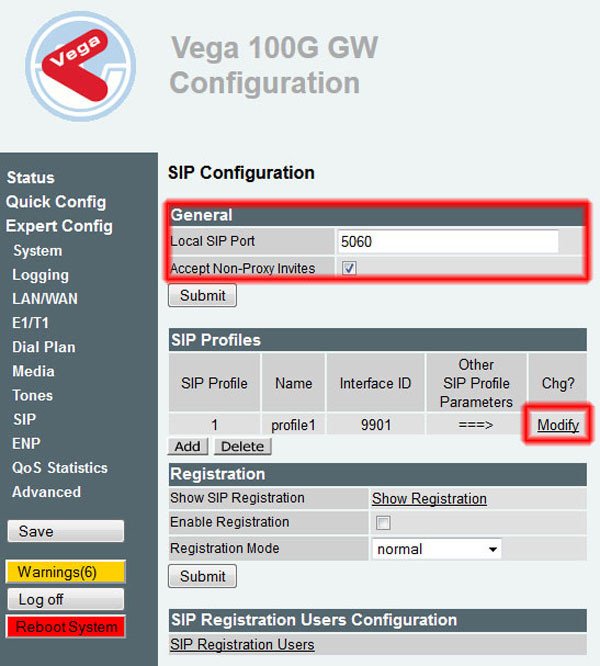Navigate to LAN/WAN settings
Viewport: 600px width, 666px height.
pos(45,299)
